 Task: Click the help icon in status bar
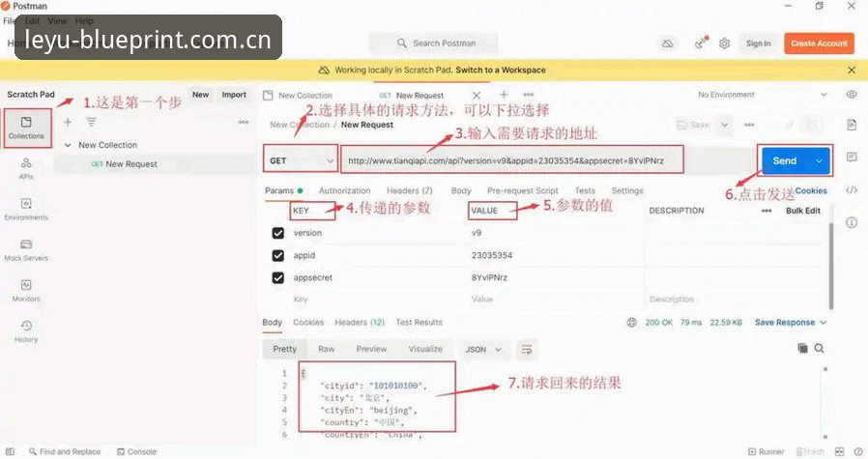858,452
